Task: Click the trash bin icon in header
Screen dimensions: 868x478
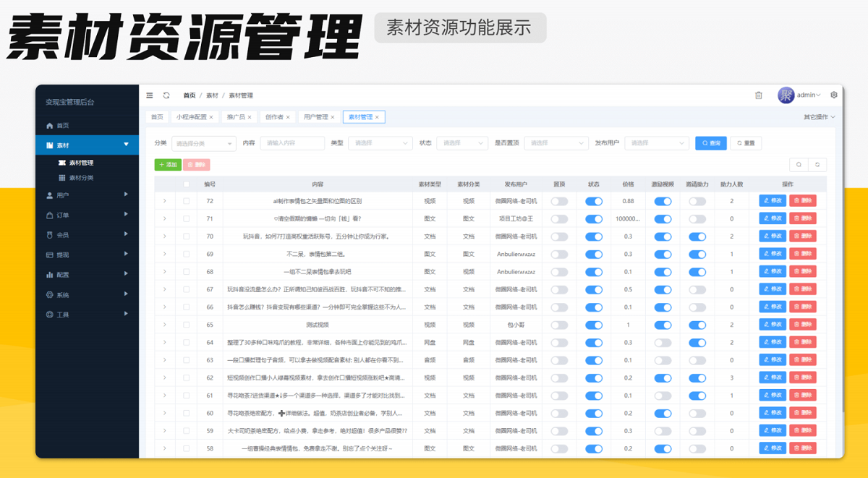Action: coord(759,95)
